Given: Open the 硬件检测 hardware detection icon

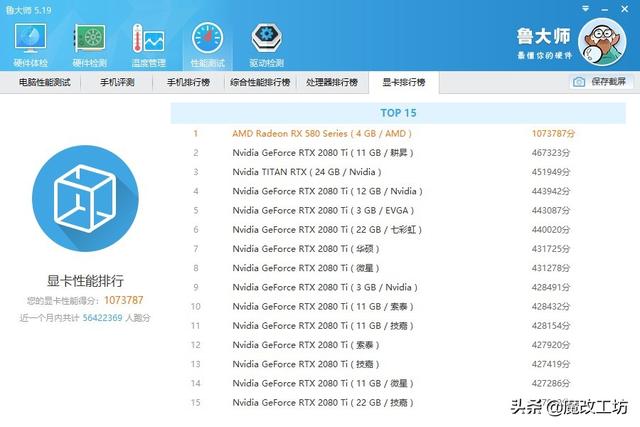Looking at the screenshot, I should [x=89, y=44].
